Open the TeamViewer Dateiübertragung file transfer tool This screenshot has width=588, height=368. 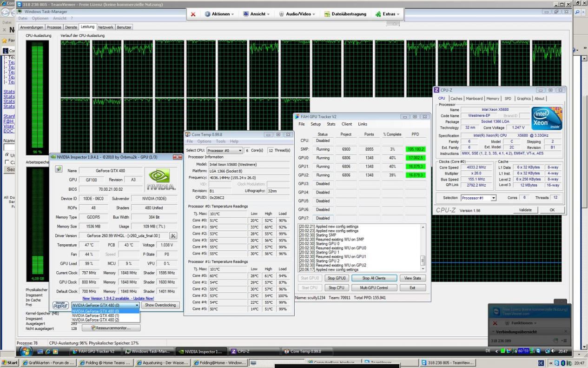[x=345, y=14]
